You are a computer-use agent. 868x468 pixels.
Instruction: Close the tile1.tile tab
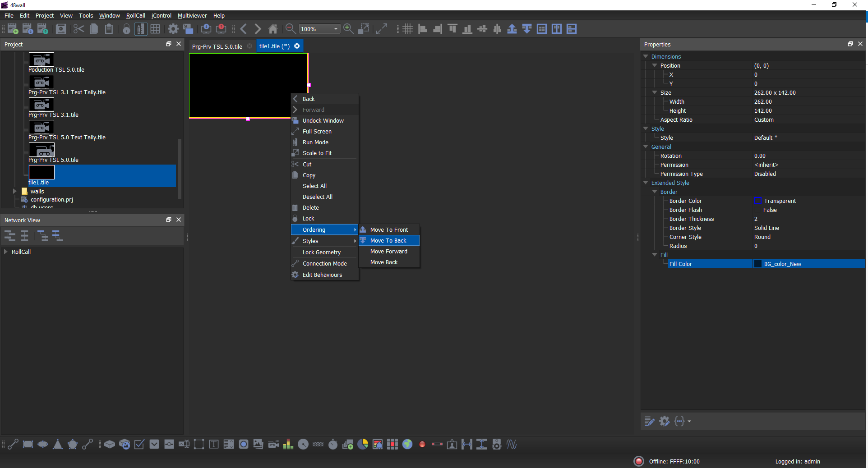pos(297,46)
